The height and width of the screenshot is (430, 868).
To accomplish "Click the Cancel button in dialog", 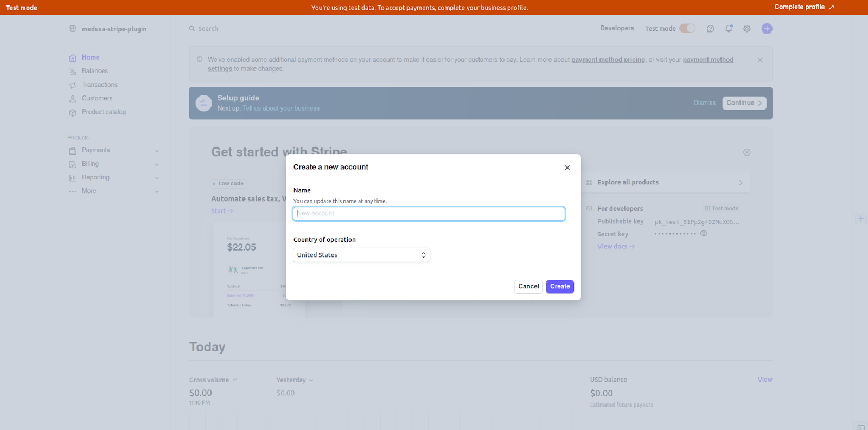I will tap(528, 287).
